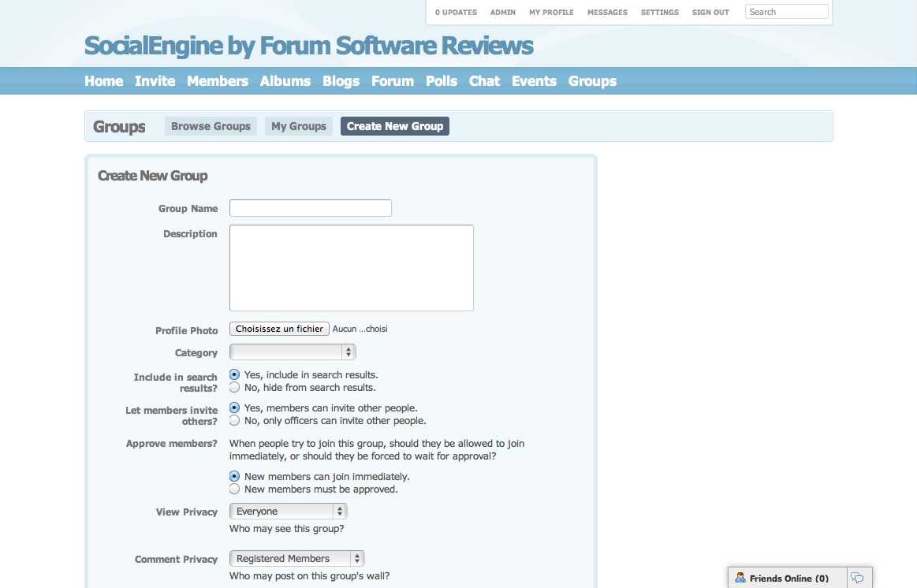Viewport: 917px width, 588px height.
Task: Click the SocialEngine site title link
Action: 309,46
